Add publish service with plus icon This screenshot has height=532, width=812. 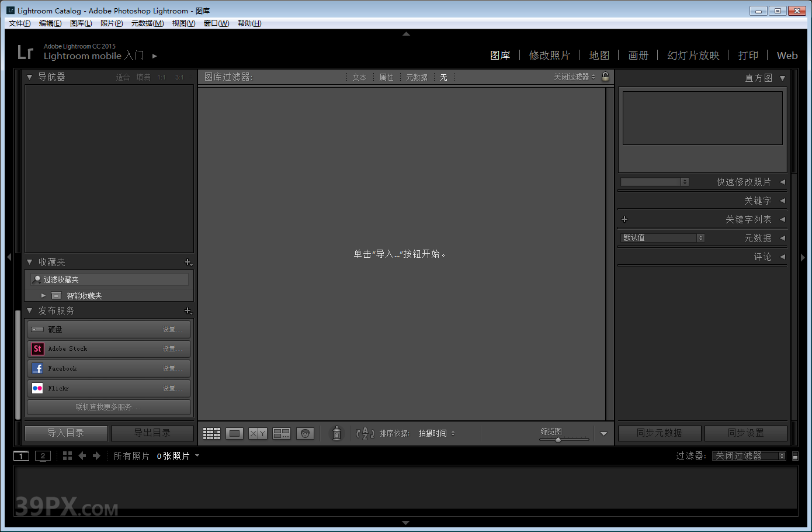[x=188, y=311]
